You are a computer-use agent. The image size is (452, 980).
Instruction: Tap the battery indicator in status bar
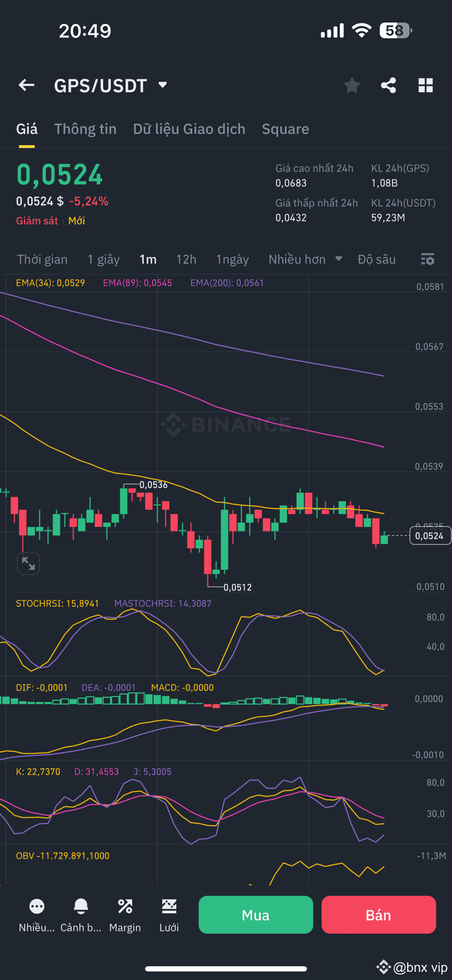point(396,31)
